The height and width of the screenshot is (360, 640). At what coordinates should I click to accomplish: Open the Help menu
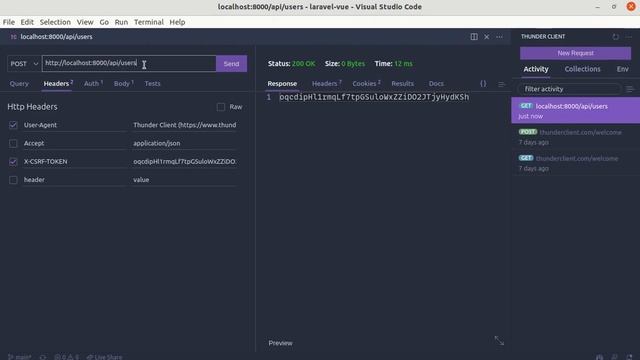(177, 22)
